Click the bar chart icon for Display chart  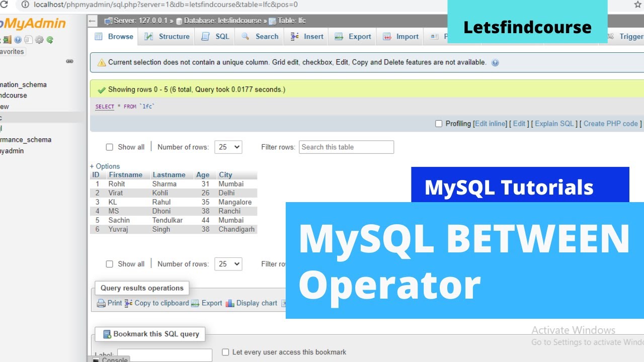click(230, 303)
